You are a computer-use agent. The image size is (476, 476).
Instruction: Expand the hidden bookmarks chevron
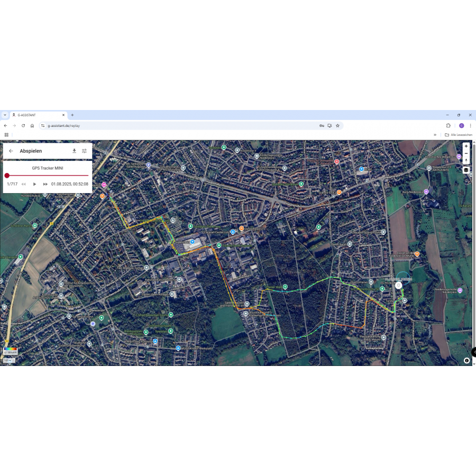click(435, 135)
